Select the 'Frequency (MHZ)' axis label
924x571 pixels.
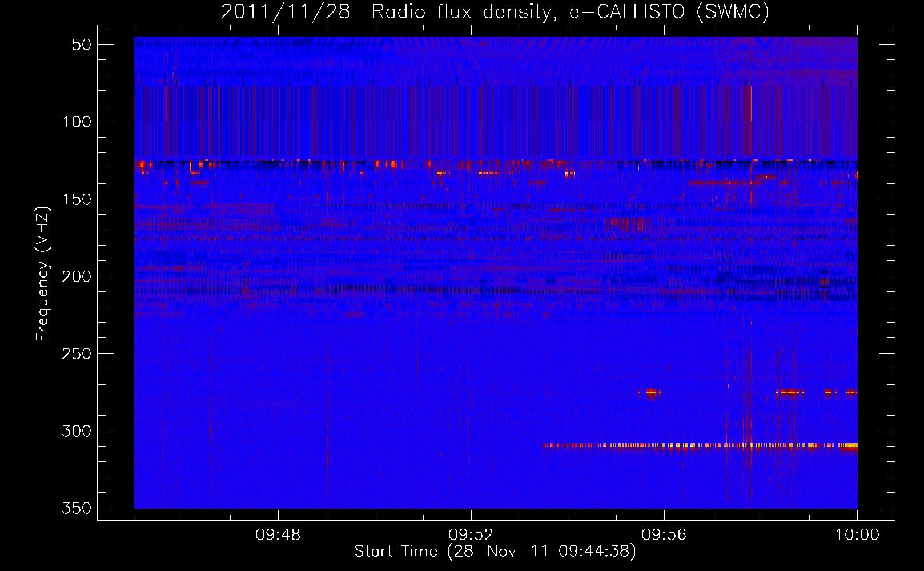click(x=42, y=274)
